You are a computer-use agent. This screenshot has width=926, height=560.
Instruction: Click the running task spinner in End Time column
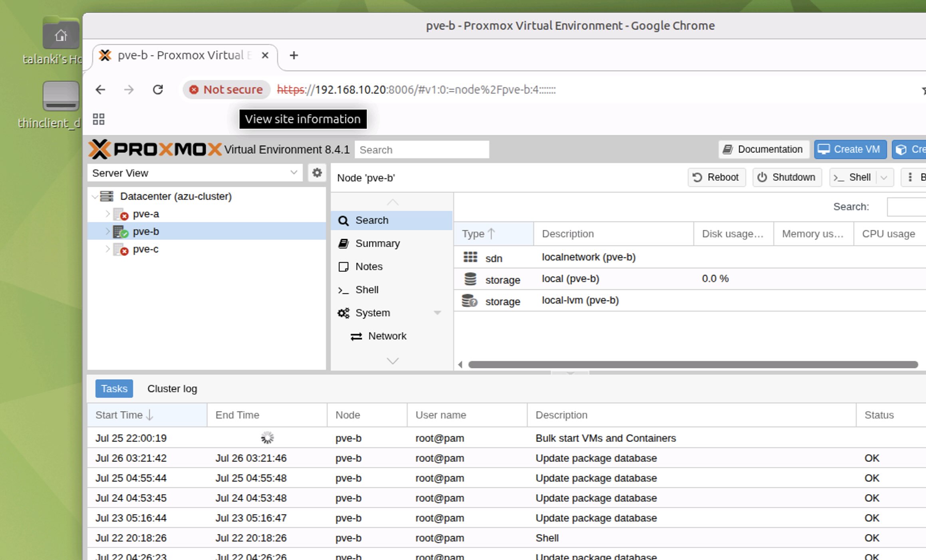click(267, 438)
